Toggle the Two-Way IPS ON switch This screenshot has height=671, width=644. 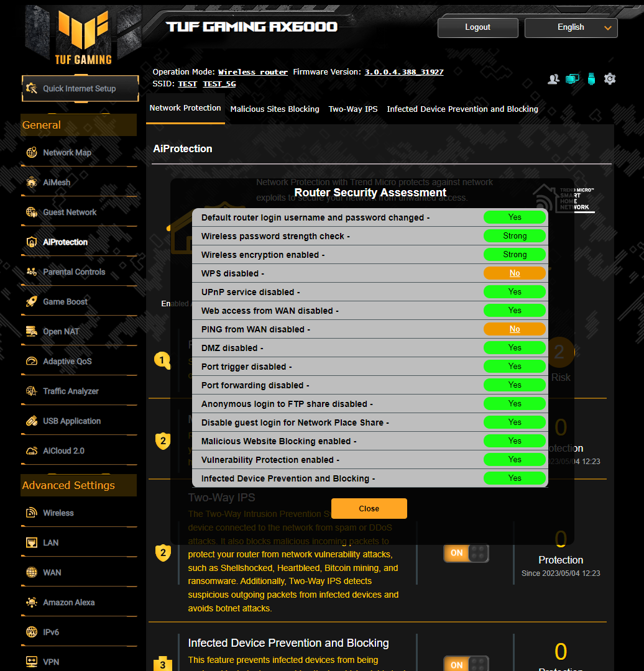pyautogui.click(x=466, y=553)
